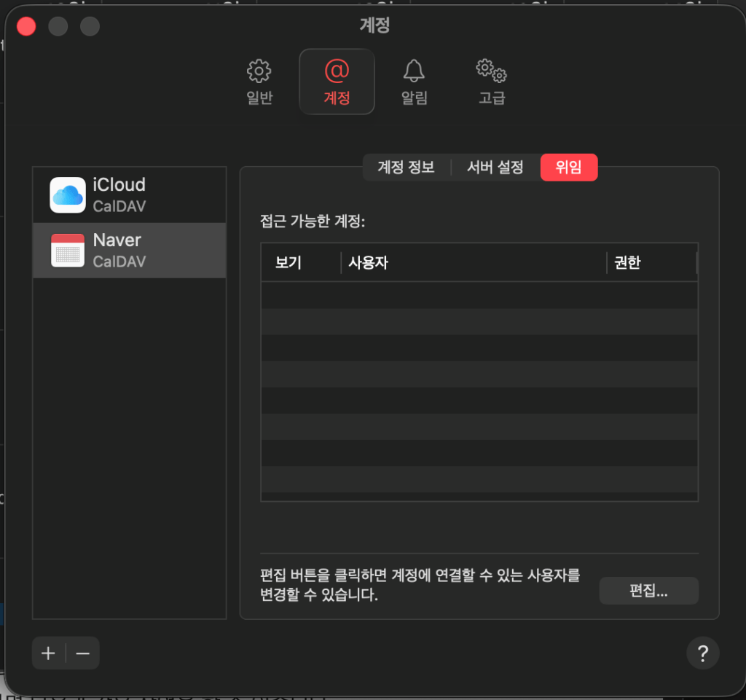746x700 pixels.
Task: Switch to the 계정 정보 tab
Action: click(406, 168)
